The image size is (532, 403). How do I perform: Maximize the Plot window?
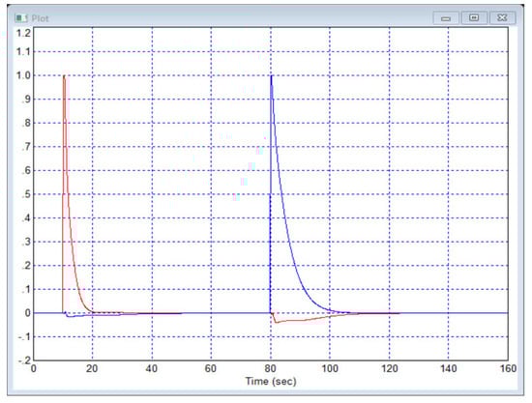(x=474, y=17)
